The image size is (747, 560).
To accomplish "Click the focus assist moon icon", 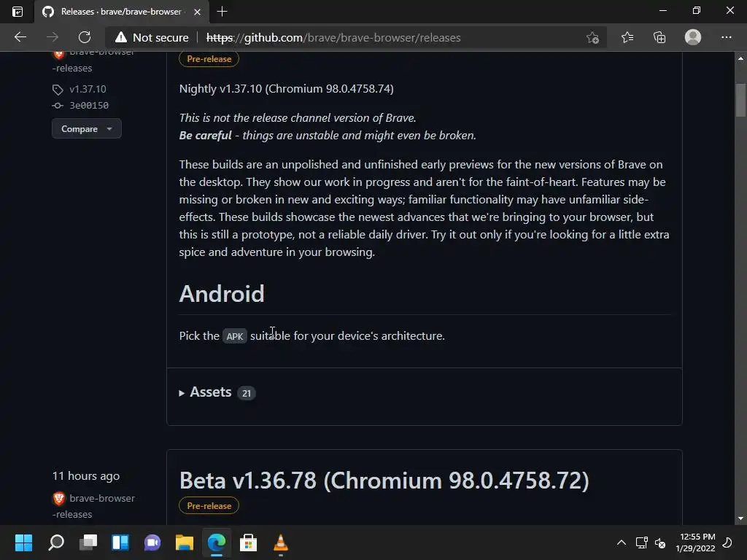I will coord(727,542).
